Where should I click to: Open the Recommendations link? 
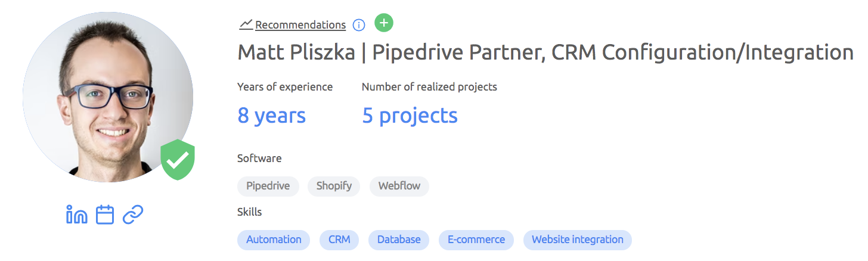click(300, 25)
